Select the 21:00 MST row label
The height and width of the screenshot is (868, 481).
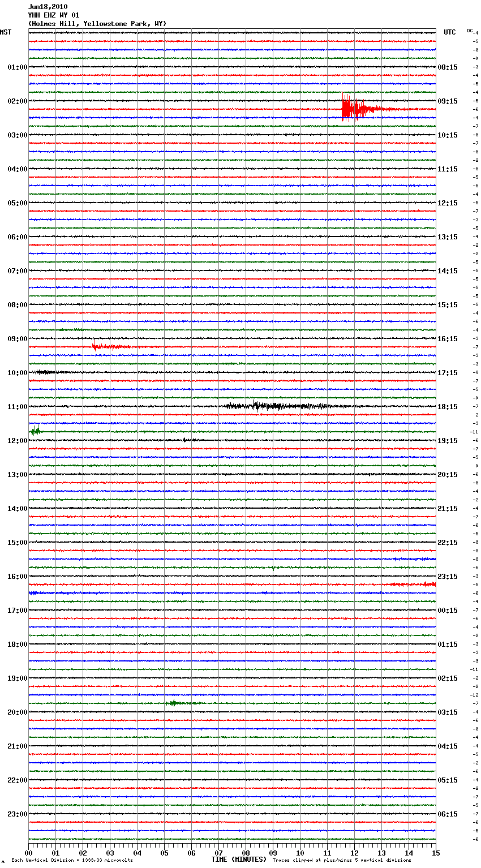[18, 746]
